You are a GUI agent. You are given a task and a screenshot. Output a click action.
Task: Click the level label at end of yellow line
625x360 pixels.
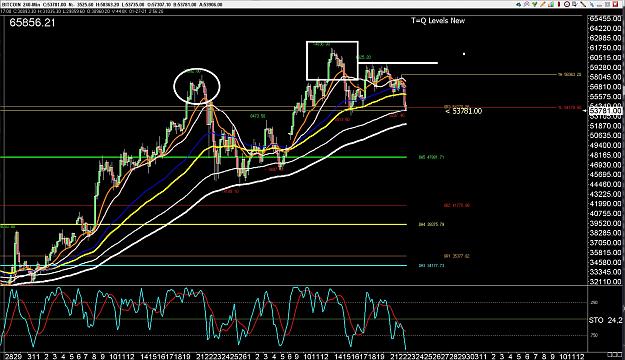[431, 225]
